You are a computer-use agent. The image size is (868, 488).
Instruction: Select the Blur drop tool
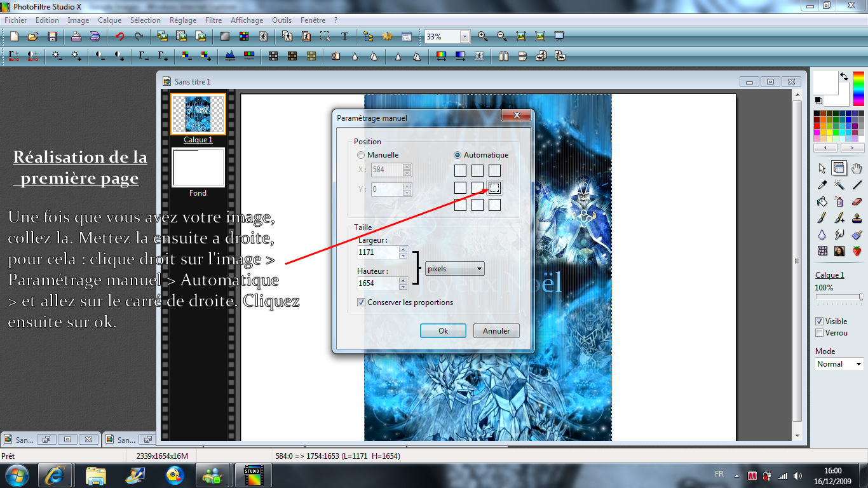coord(822,234)
